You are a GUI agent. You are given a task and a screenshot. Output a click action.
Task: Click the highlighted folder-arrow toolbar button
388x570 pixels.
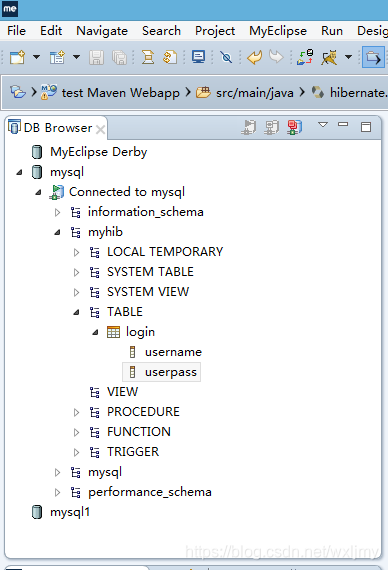[x=373, y=57]
